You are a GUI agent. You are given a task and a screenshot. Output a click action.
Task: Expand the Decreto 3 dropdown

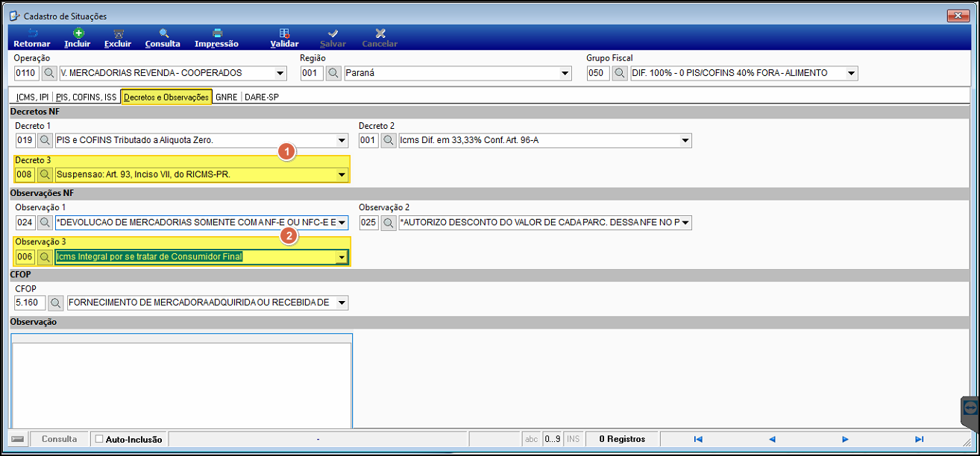342,175
